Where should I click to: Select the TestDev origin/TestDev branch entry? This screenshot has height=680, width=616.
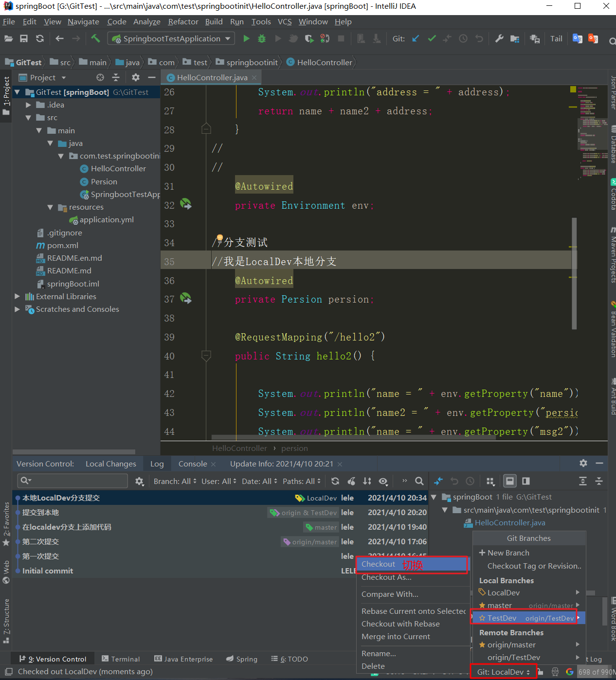pos(506,617)
